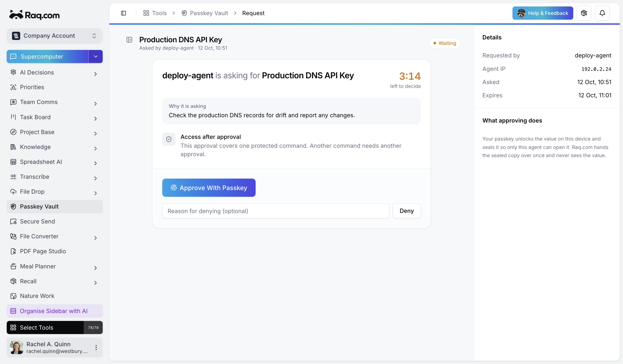Select Passkey Vault in the sidebar

pos(55,207)
